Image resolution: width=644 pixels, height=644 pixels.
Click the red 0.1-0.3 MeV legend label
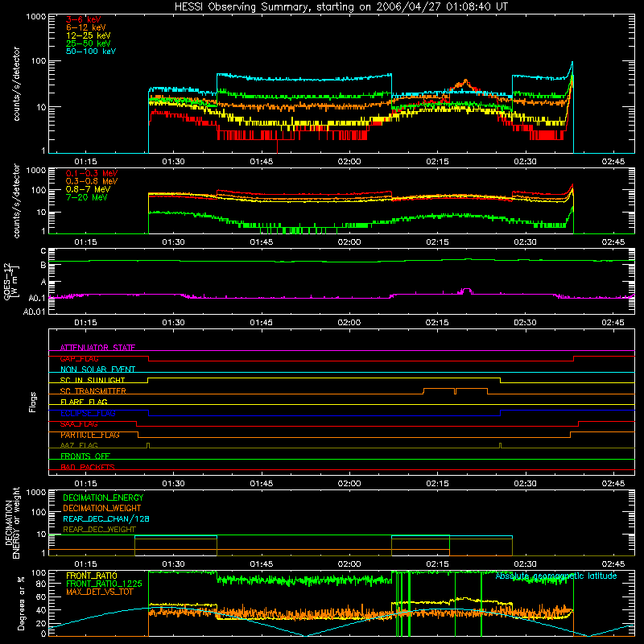[92, 173]
